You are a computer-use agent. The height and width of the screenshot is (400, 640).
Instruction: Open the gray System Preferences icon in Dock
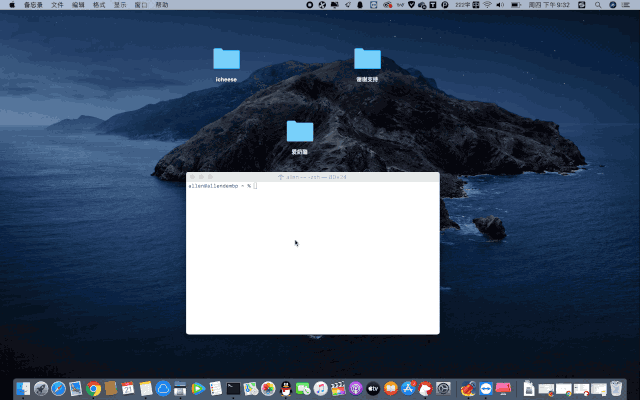(x=443, y=389)
